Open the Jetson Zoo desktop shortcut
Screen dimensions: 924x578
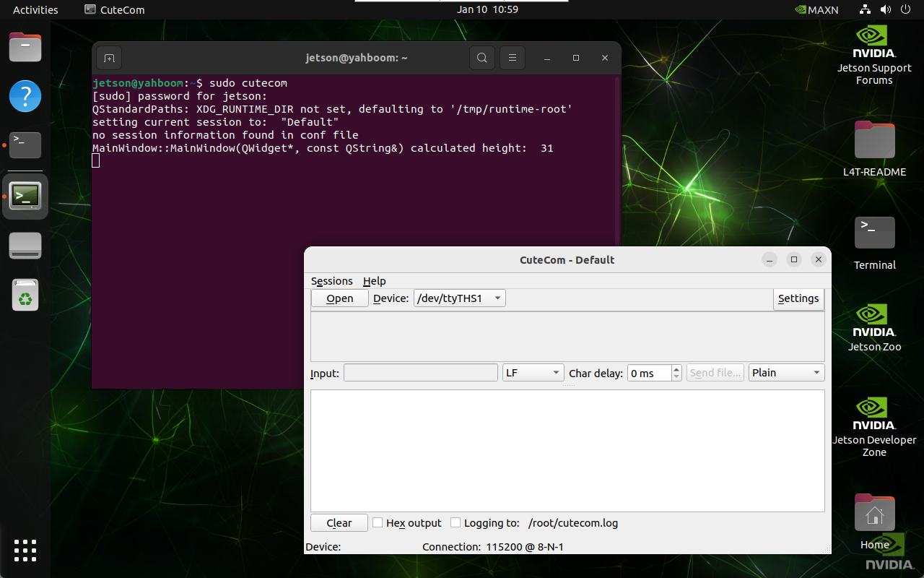(x=874, y=327)
